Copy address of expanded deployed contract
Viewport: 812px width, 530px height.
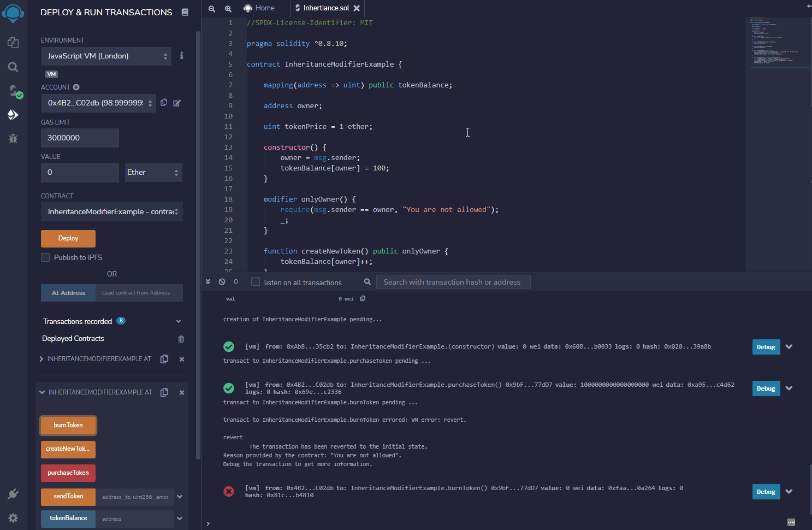click(164, 392)
